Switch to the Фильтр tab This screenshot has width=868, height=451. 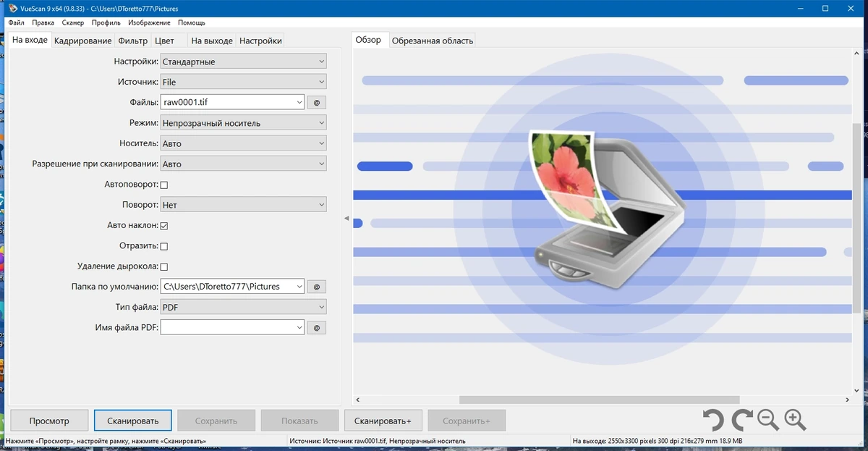(x=133, y=41)
